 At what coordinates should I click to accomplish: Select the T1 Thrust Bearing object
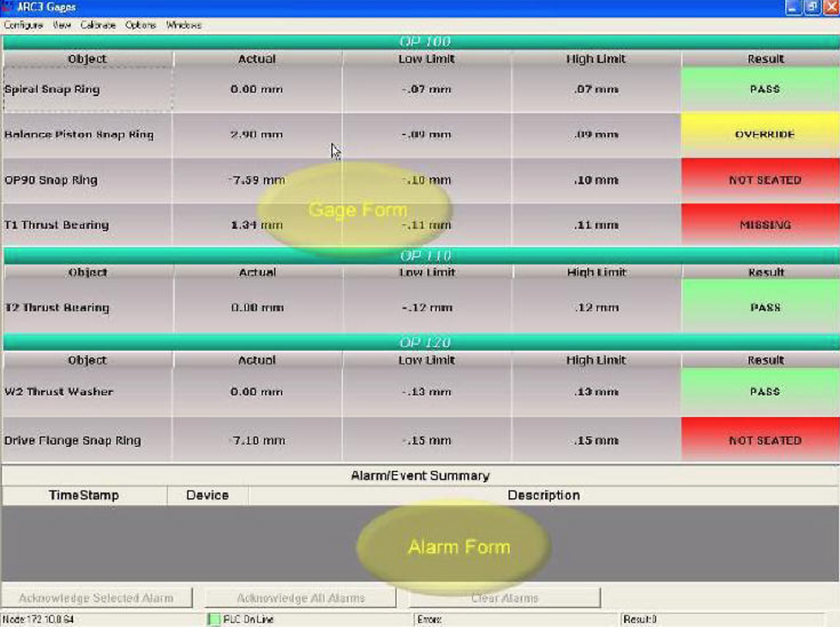click(x=87, y=225)
